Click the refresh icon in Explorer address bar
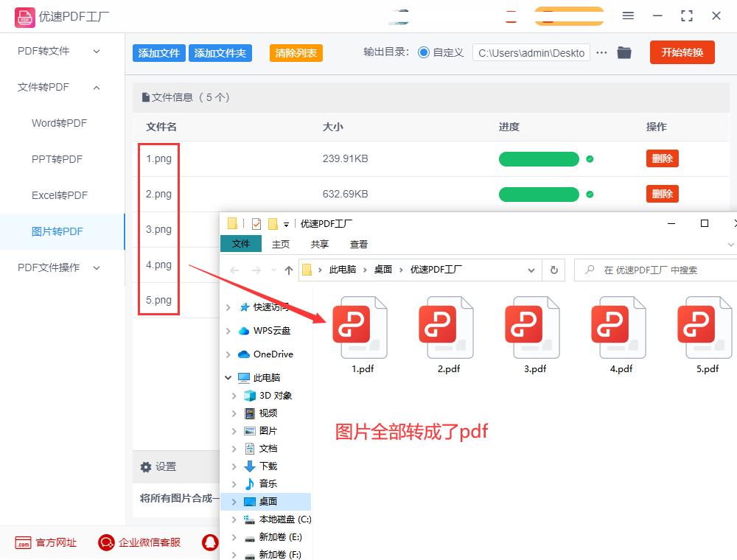 pyautogui.click(x=553, y=270)
